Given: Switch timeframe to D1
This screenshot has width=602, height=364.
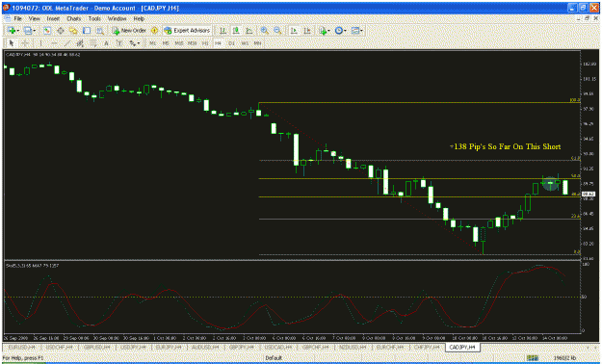Looking at the screenshot, I should 231,43.
